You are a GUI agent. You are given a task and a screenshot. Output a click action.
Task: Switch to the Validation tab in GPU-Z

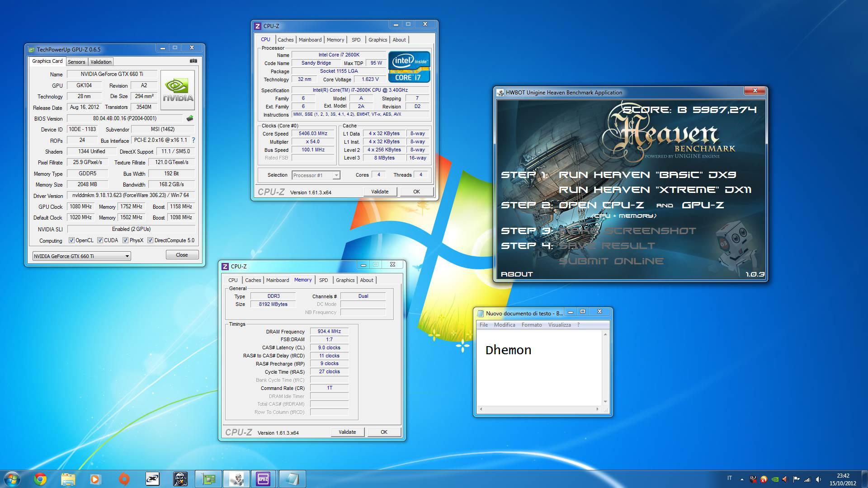[x=101, y=62]
